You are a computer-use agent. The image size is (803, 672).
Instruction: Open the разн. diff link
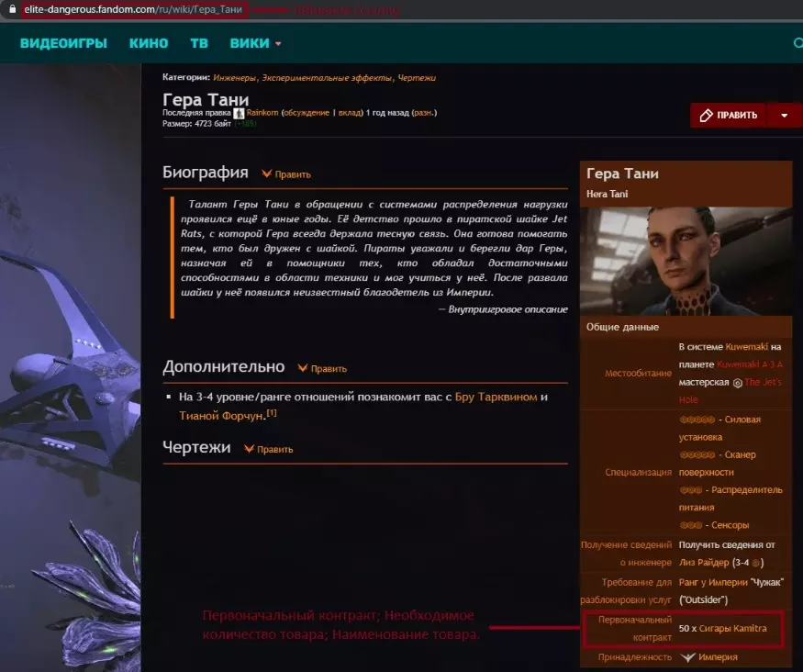(424, 113)
